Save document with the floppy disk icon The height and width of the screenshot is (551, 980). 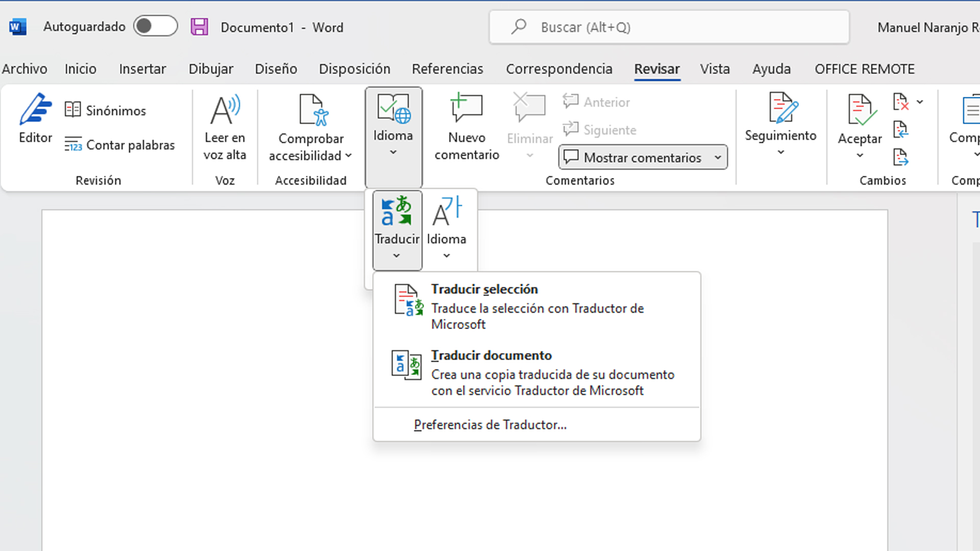pos(199,27)
